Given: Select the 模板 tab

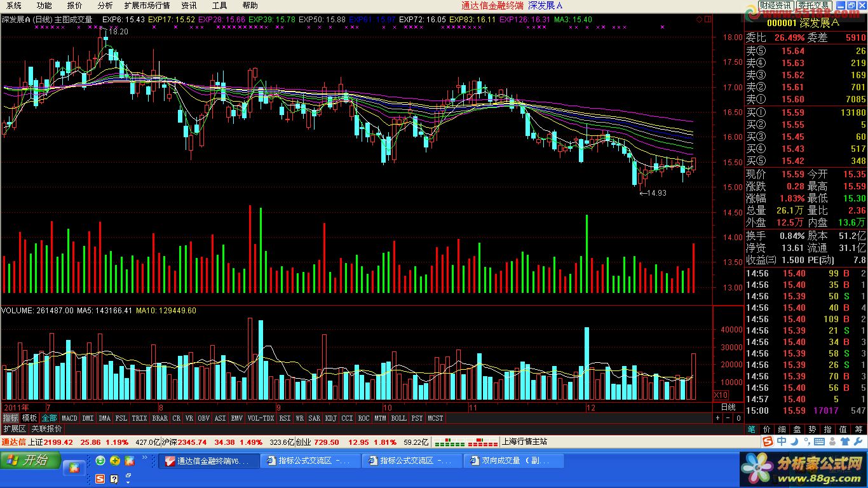Looking at the screenshot, I should click(x=29, y=418).
